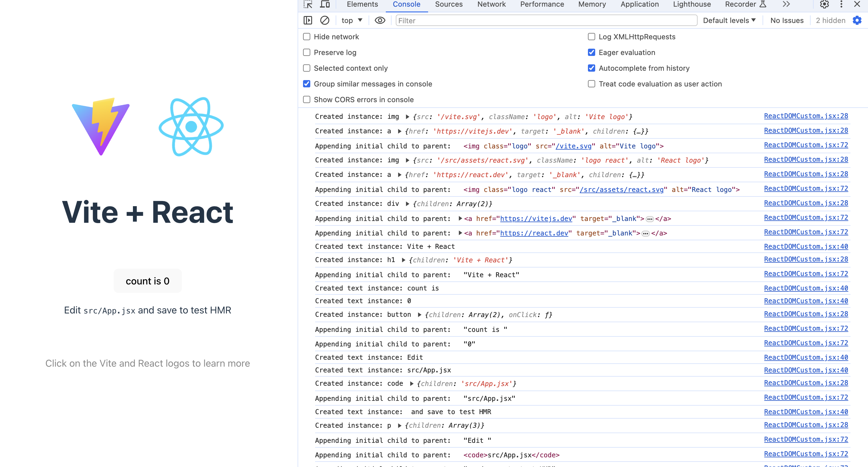Clear console with the circle-slash icon
The image size is (868, 467).
[x=324, y=20]
